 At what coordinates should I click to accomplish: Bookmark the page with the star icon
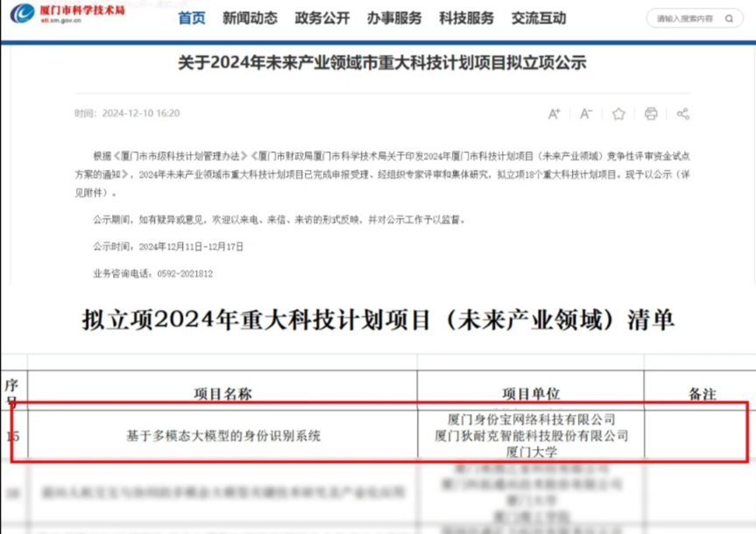pyautogui.click(x=618, y=114)
